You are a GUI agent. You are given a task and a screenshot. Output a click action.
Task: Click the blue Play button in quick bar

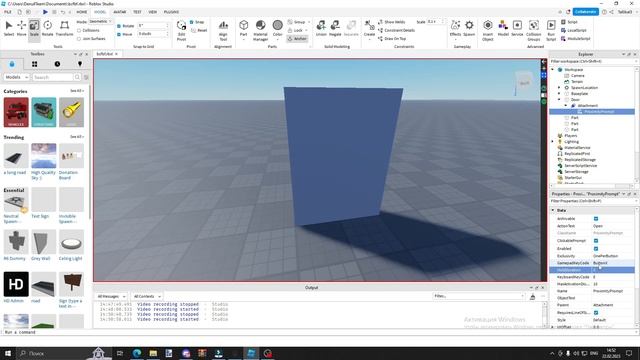point(45,12)
